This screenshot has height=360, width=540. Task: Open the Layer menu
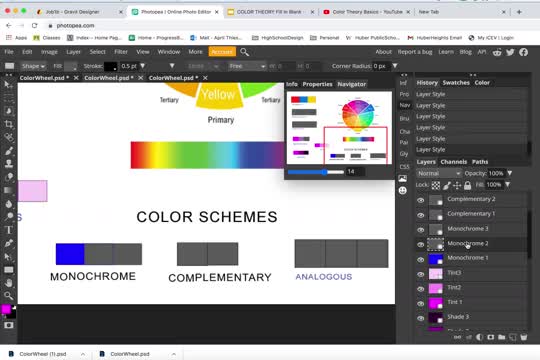[x=73, y=52]
